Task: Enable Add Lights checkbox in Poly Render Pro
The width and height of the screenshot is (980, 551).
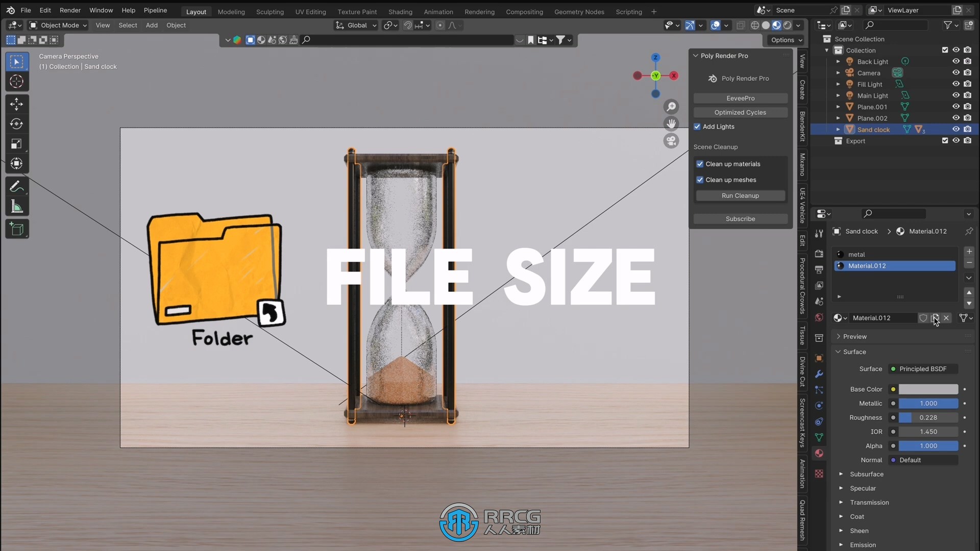Action: pos(698,127)
